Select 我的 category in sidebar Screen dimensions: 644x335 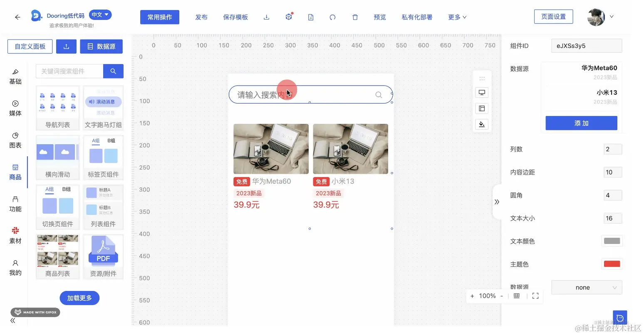tap(15, 268)
